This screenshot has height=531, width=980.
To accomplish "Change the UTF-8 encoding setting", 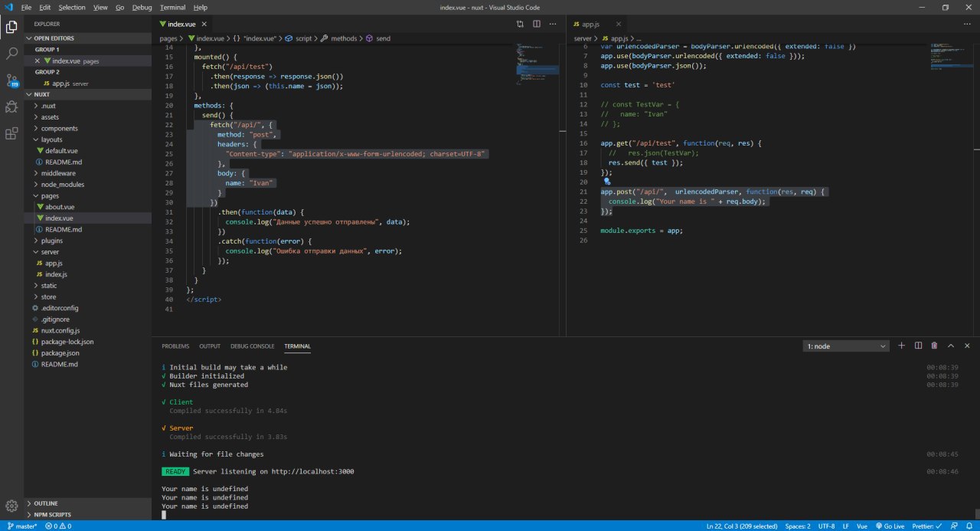I will coord(826,526).
